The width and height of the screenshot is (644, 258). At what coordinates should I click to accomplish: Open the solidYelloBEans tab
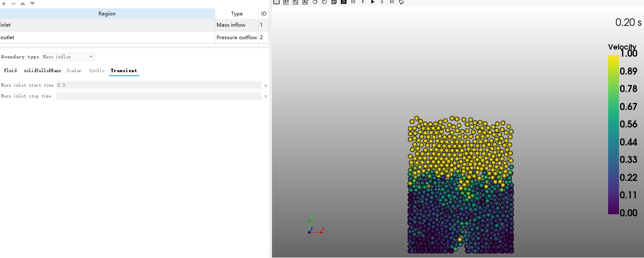click(x=42, y=70)
